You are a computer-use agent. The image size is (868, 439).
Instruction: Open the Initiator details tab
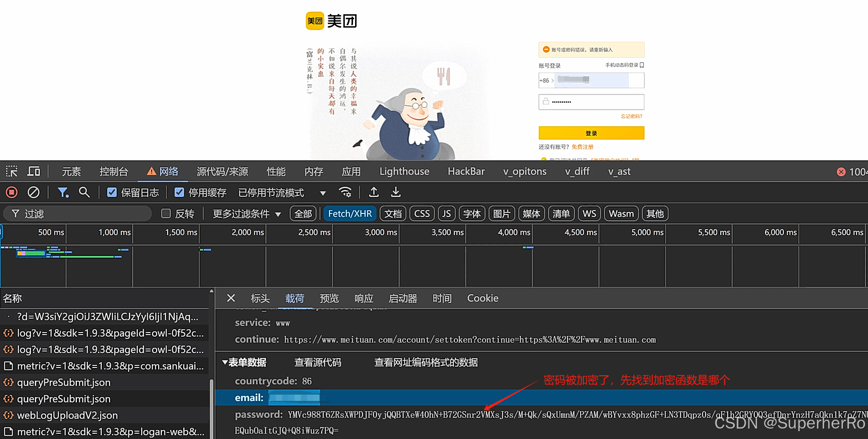tap(403, 298)
